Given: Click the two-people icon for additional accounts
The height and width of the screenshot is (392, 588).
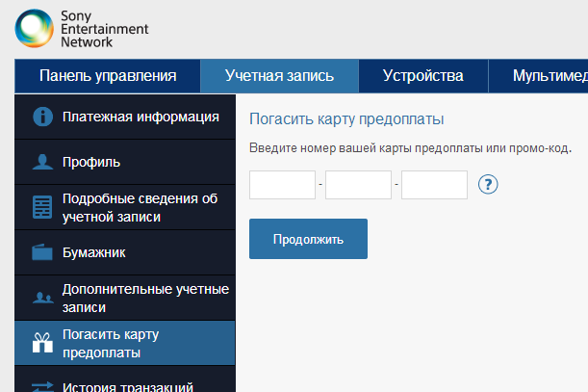Looking at the screenshot, I should 42,298.
